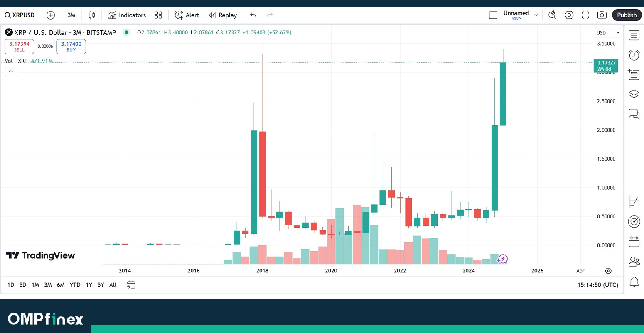Select the 5Y time range
The width and height of the screenshot is (644, 333).
point(101,285)
